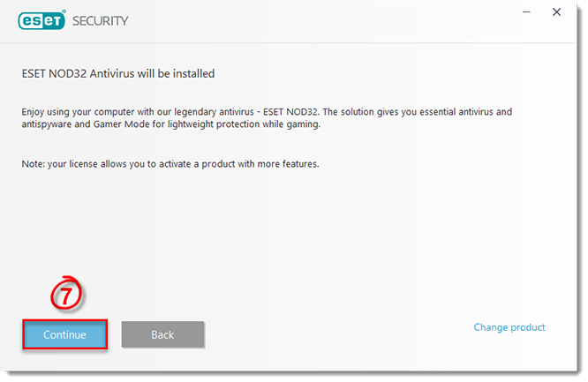Go back with the Back button

pos(162,334)
